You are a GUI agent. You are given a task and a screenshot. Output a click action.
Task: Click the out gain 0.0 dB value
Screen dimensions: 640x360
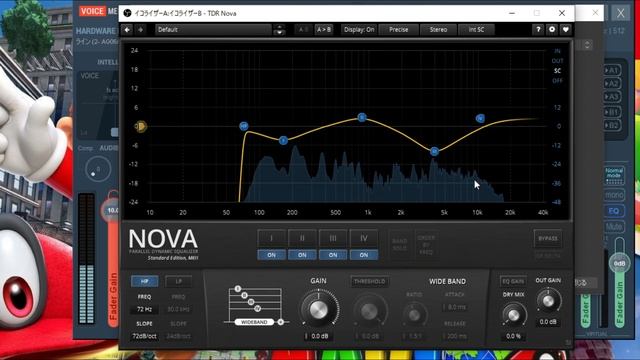[548, 322]
